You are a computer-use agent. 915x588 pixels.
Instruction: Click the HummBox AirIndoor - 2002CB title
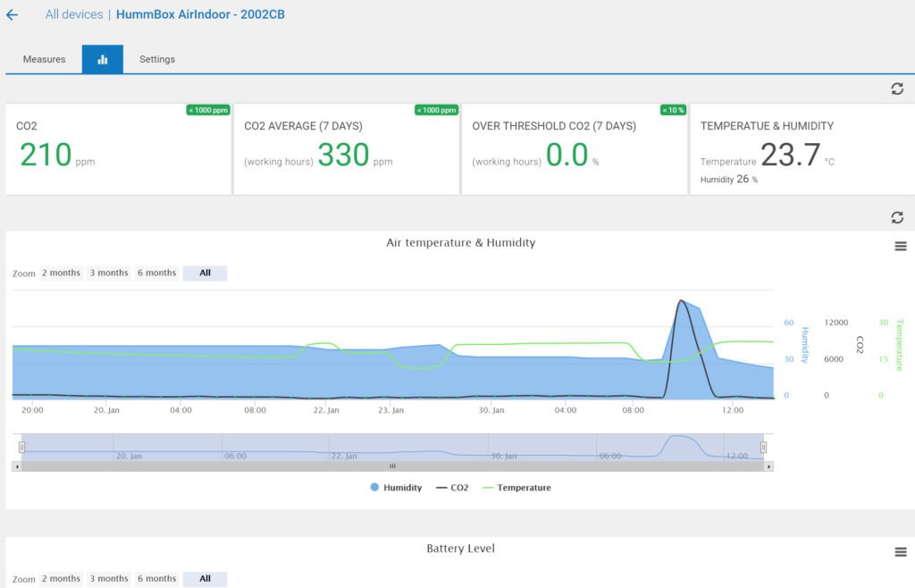tap(200, 14)
